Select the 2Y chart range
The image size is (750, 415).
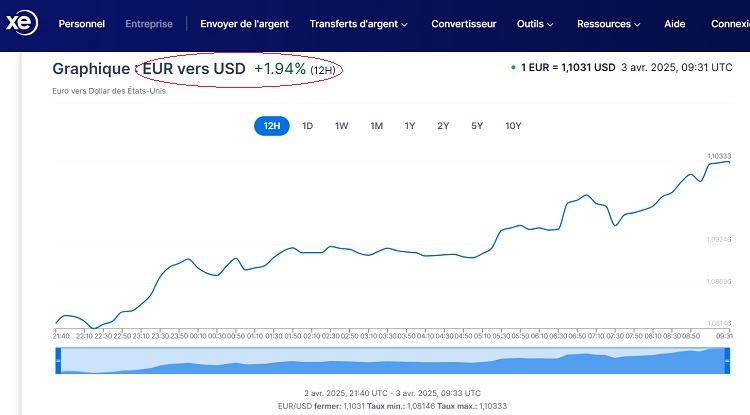click(443, 126)
